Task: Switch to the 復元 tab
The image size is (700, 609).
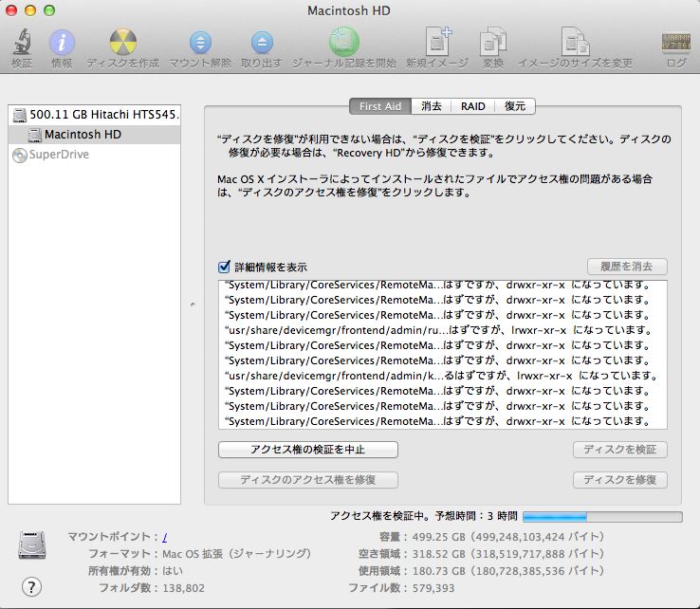Action: 515,106
